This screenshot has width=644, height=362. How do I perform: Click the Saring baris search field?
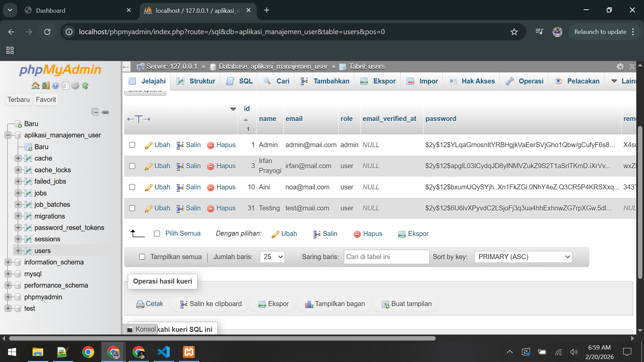tap(386, 257)
